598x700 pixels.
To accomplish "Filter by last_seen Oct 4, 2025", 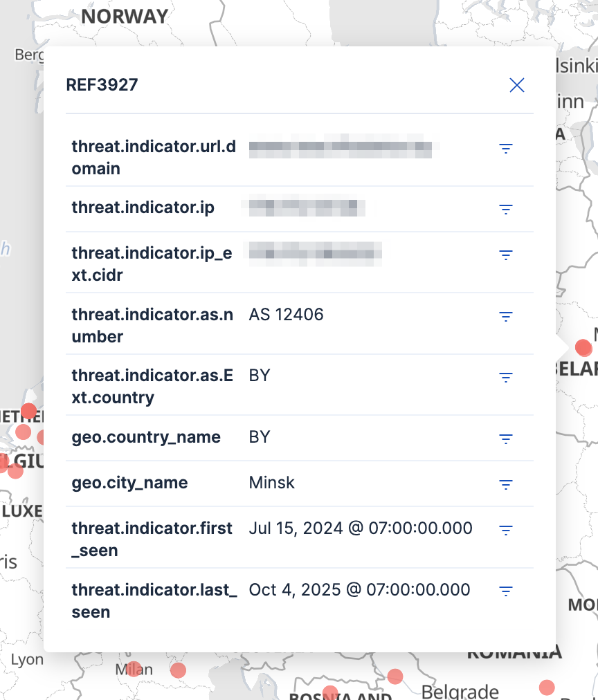I will click(506, 591).
